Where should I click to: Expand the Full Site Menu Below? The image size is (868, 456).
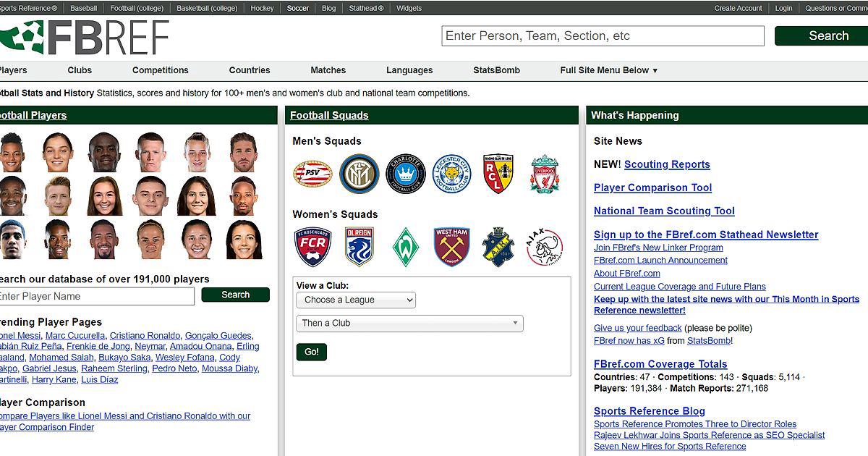point(609,70)
